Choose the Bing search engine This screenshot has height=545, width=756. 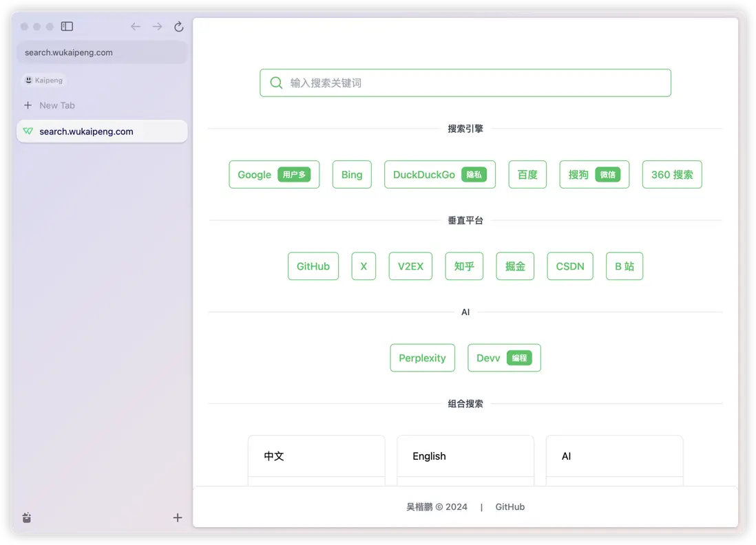tap(352, 174)
